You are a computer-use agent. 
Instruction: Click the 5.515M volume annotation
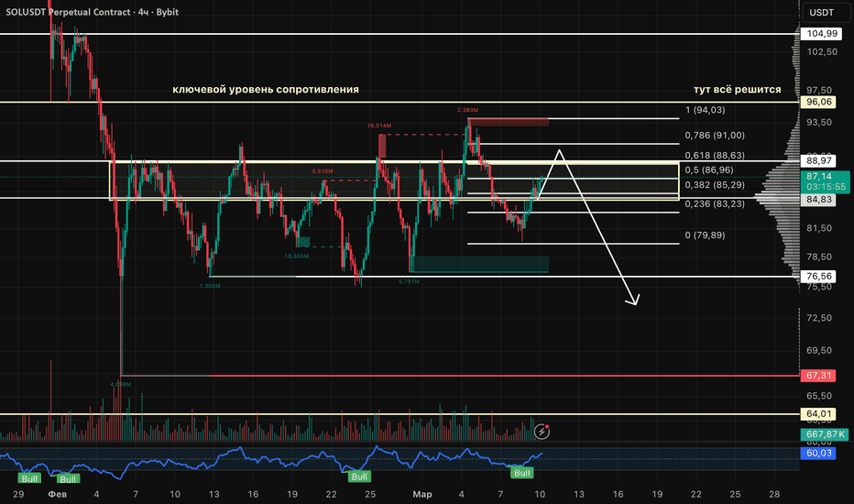[323, 171]
